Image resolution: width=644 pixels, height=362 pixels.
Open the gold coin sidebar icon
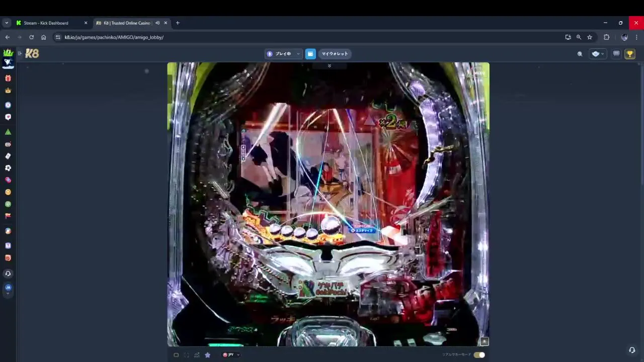coord(8,192)
